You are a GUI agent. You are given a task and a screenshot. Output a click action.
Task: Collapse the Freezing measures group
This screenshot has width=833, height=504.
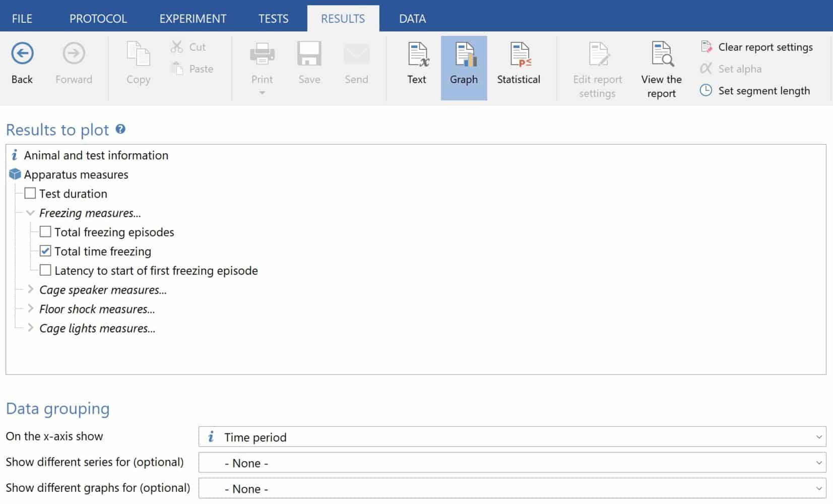(x=30, y=213)
